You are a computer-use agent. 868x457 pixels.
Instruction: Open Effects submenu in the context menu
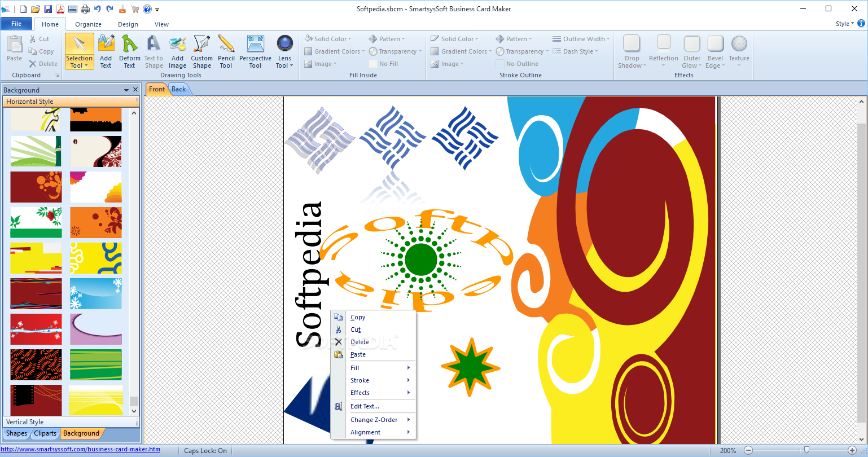tap(374, 393)
